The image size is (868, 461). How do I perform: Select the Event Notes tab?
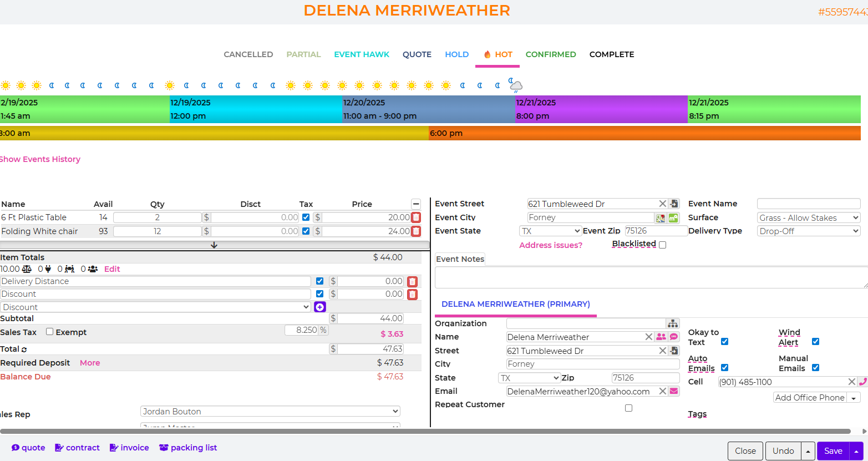(460, 259)
